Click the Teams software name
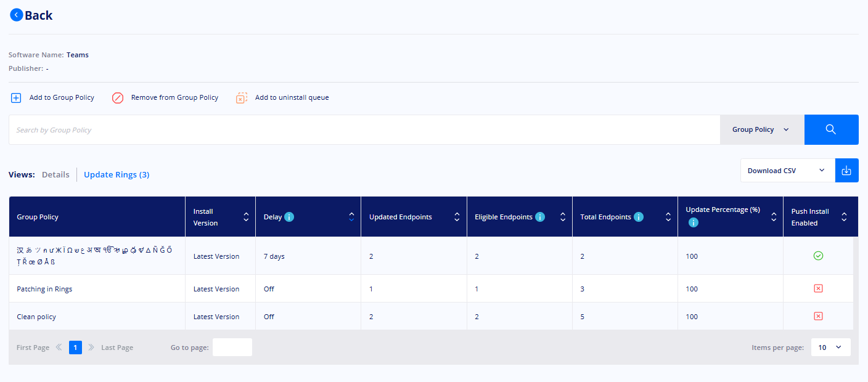Screen dimensions: 868x382 (78, 55)
